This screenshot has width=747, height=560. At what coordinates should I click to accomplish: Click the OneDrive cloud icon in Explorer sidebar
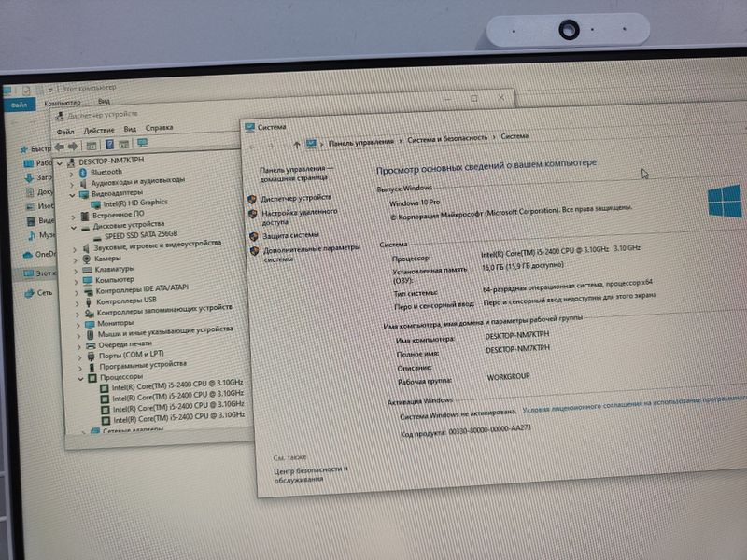pyautogui.click(x=28, y=255)
